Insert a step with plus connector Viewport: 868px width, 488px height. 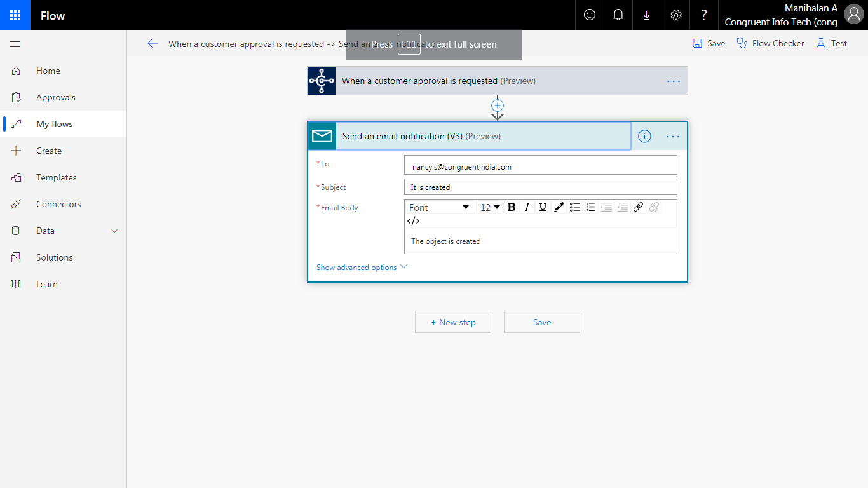click(x=498, y=105)
